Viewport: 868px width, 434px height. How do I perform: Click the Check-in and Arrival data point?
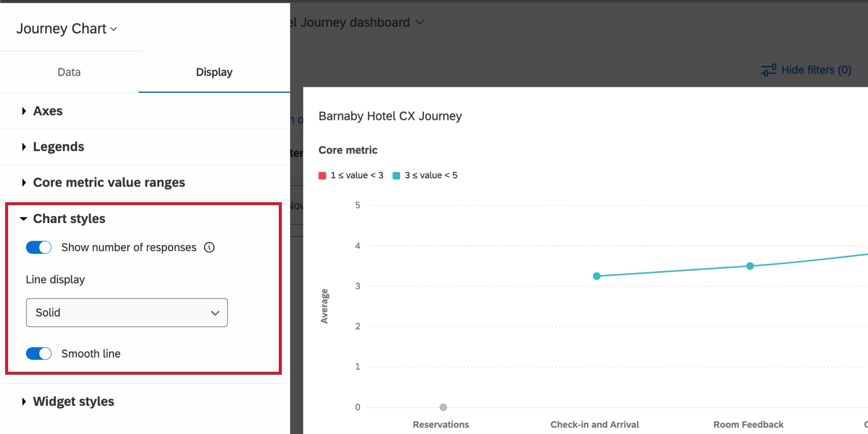tap(596, 276)
